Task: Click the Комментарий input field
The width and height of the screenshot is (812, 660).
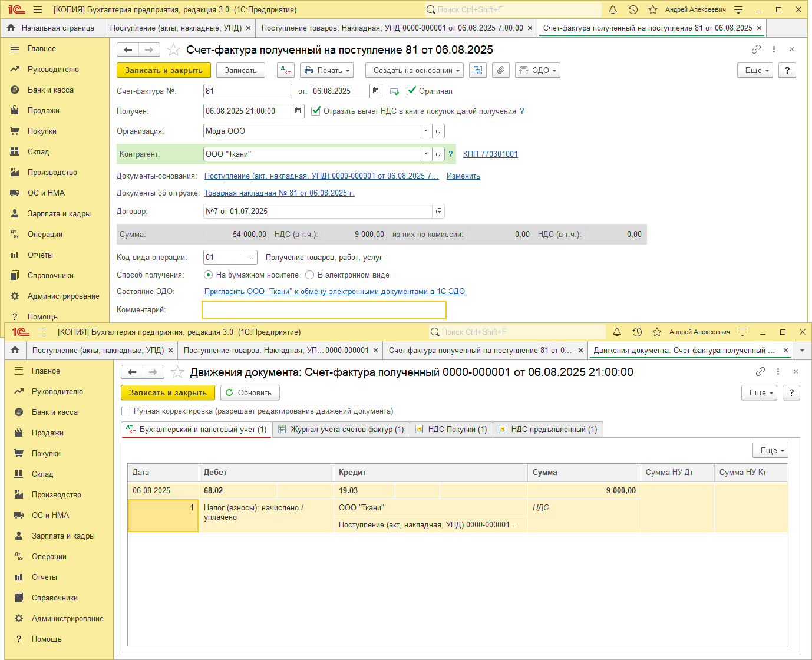Action: [x=324, y=309]
